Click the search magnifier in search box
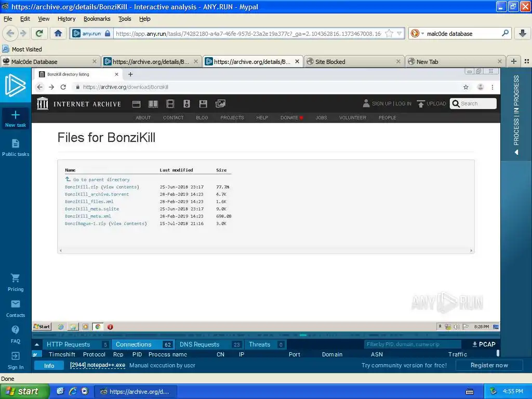Viewport: 532px width, 399px height. click(505, 33)
